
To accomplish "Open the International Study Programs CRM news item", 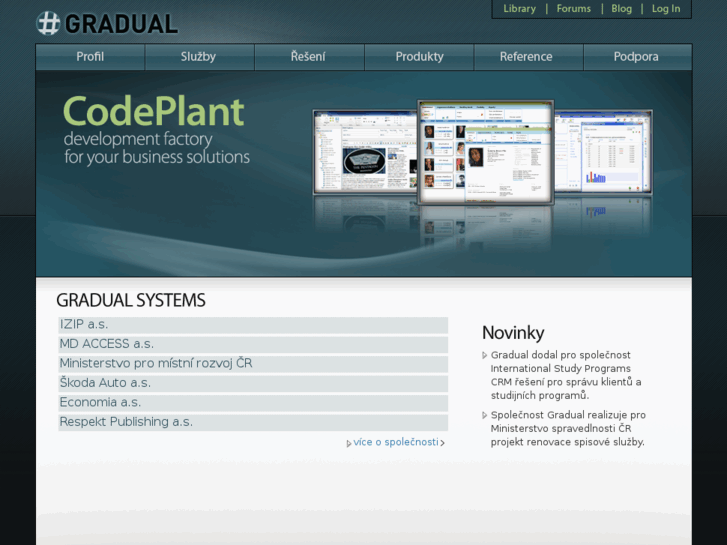I will pyautogui.click(x=566, y=375).
